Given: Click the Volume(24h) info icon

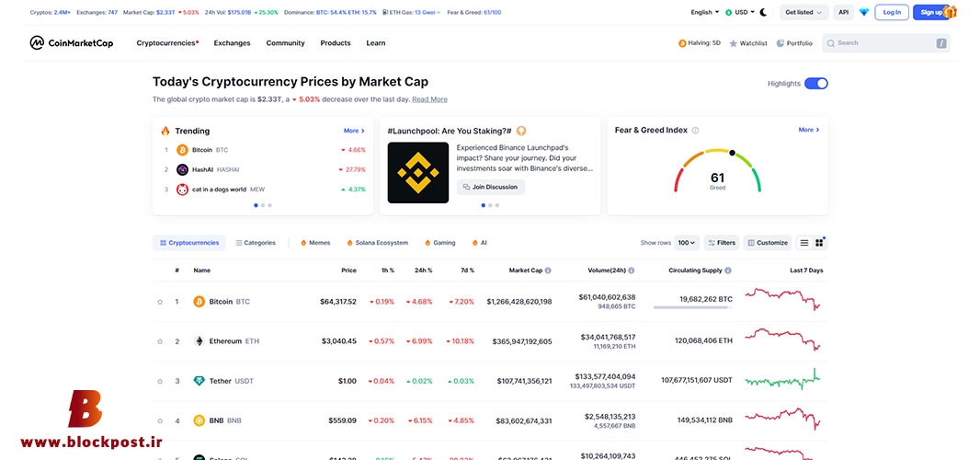Looking at the screenshot, I should (x=632, y=270).
